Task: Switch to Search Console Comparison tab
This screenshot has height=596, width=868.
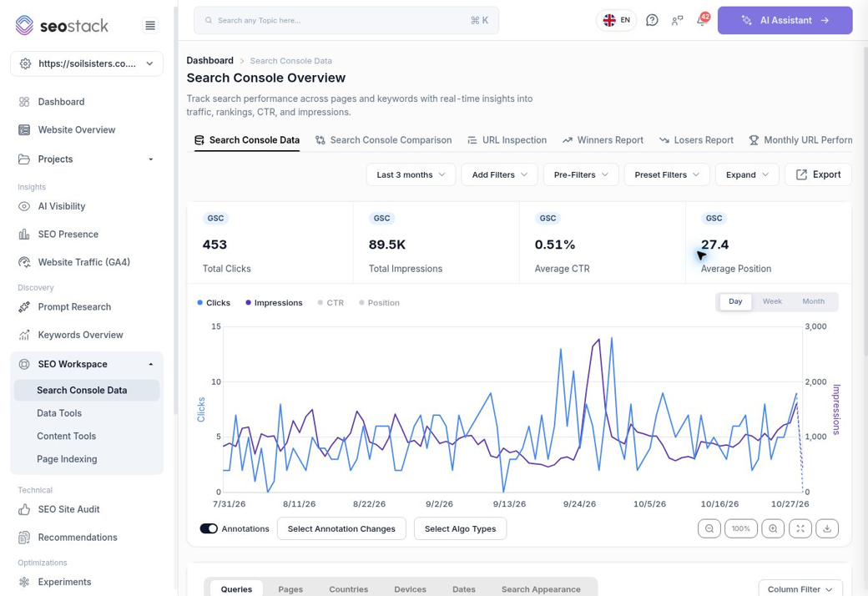Action: tap(384, 140)
